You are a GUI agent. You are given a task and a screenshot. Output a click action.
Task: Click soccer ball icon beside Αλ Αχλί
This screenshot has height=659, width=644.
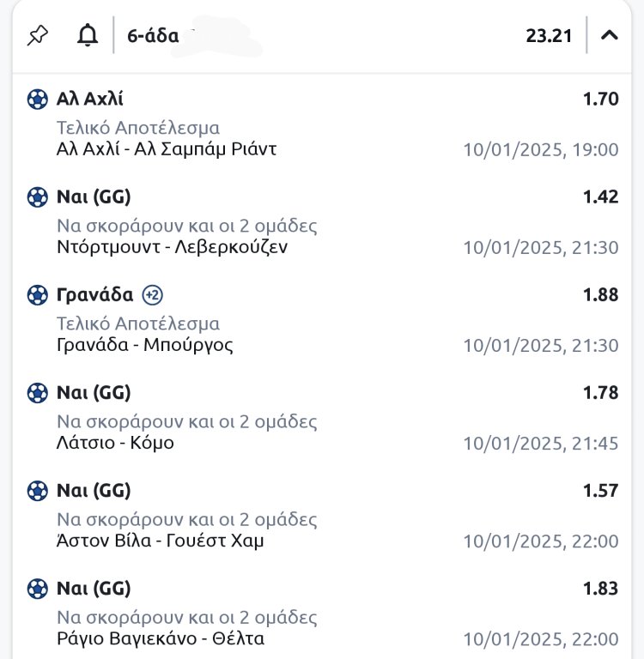pyautogui.click(x=38, y=100)
